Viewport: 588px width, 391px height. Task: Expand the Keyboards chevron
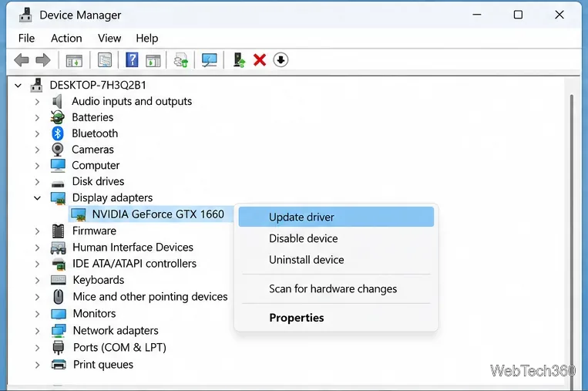coord(37,280)
